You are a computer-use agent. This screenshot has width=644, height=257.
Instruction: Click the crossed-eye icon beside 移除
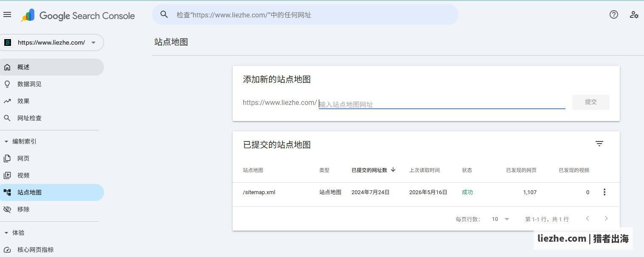click(x=7, y=209)
